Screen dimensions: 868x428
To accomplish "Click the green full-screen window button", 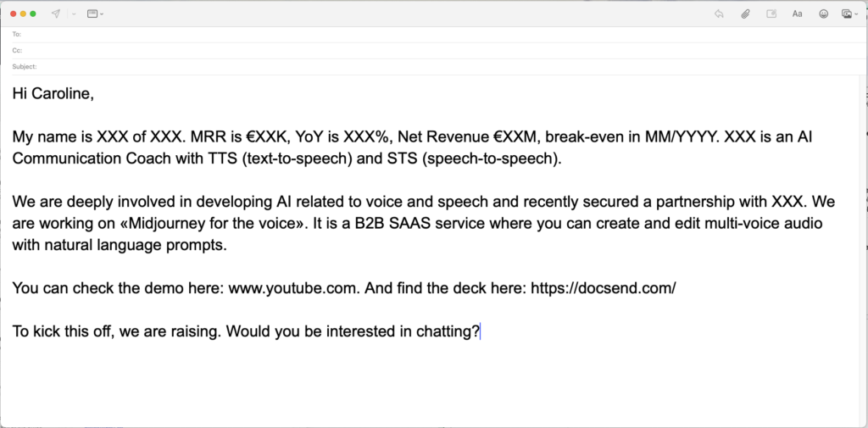I will [33, 14].
